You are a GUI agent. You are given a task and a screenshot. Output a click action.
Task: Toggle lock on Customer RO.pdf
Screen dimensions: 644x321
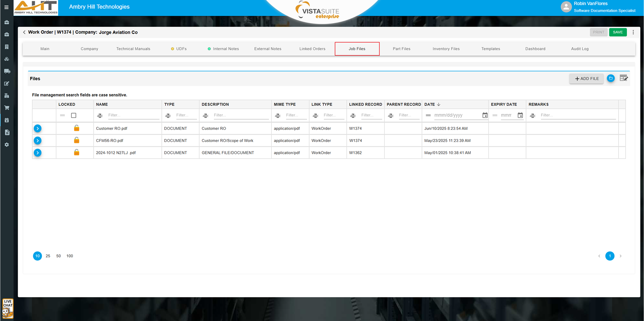pyautogui.click(x=76, y=128)
